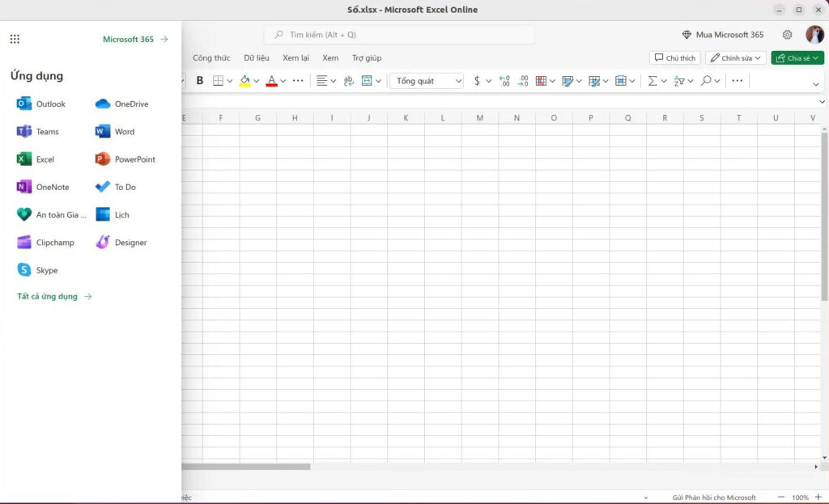Open the Xem lại tab
This screenshot has height=504, width=829.
coord(295,57)
